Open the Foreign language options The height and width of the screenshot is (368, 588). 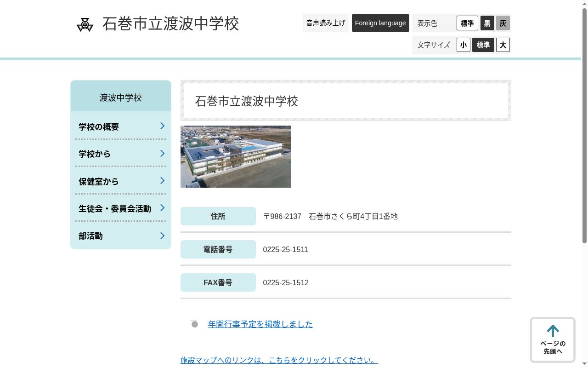pos(380,23)
